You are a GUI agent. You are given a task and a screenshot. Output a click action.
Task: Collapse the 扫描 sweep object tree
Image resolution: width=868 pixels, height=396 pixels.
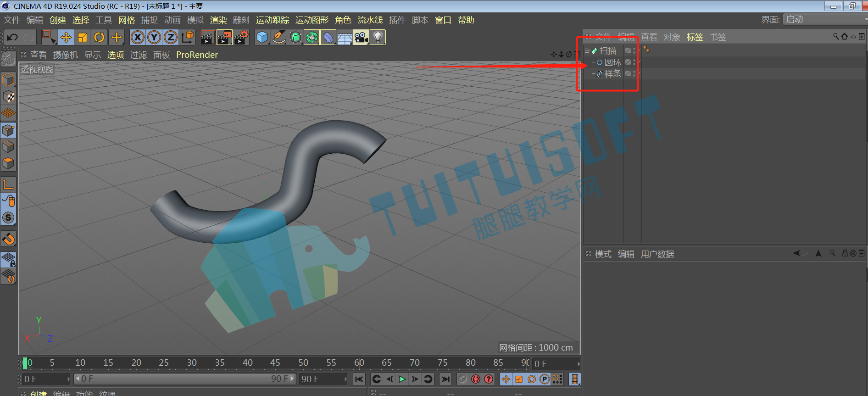pyautogui.click(x=587, y=50)
